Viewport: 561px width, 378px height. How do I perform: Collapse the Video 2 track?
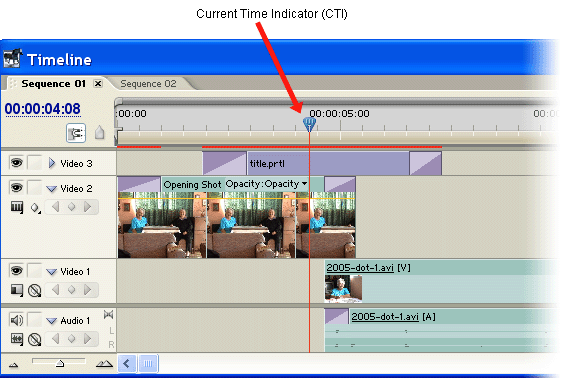(52, 189)
